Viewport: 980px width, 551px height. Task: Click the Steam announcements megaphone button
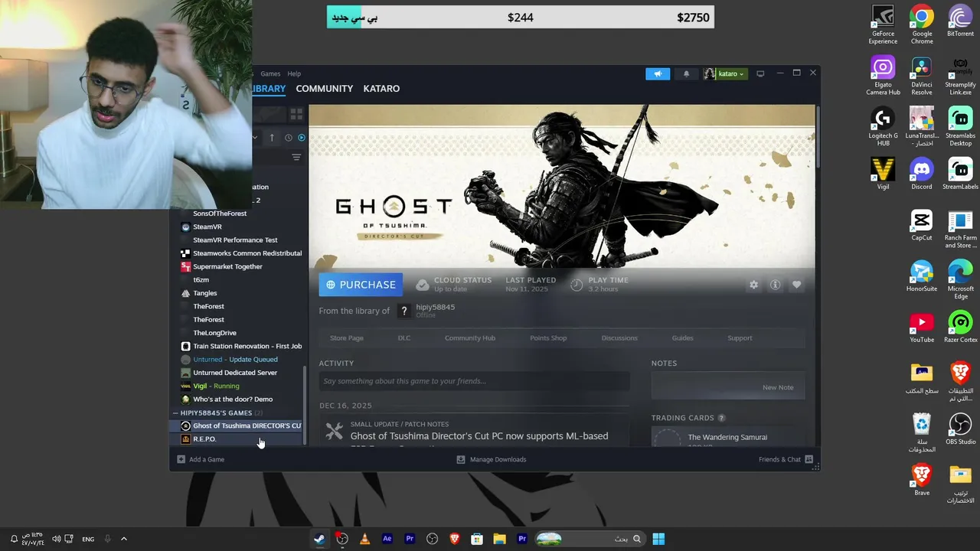[657, 73]
